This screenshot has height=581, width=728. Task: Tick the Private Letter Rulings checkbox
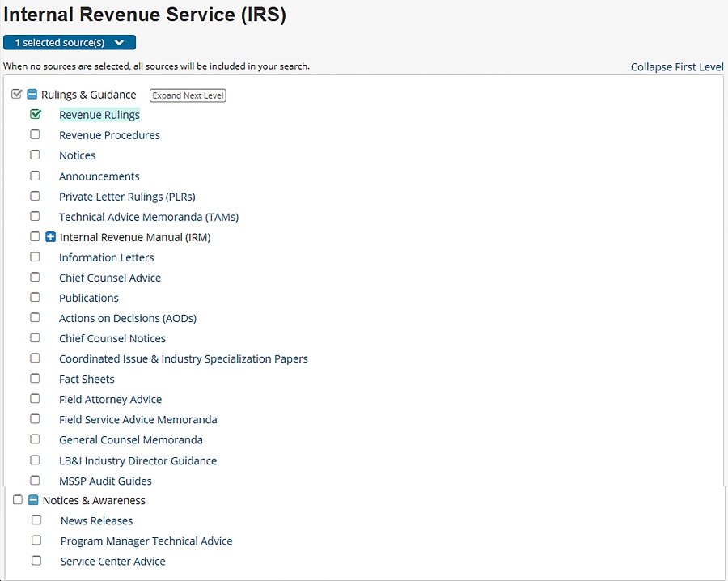(36, 196)
